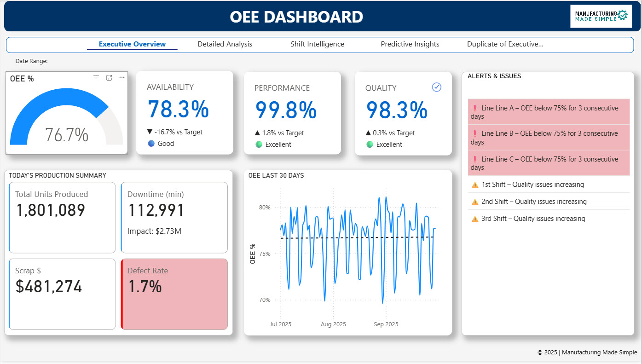Screen dimensions: 642x364
Task: Click the green Excellent indicator on Performance card
Action: click(x=259, y=144)
